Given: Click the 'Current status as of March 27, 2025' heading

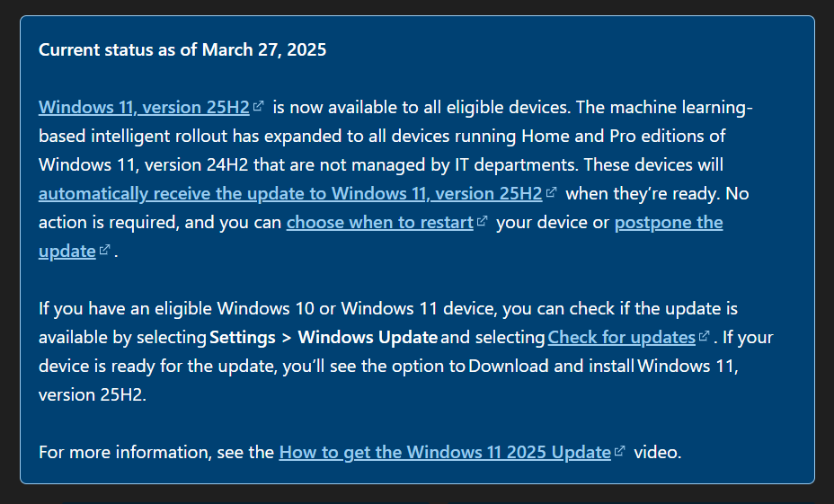Looking at the screenshot, I should (182, 50).
